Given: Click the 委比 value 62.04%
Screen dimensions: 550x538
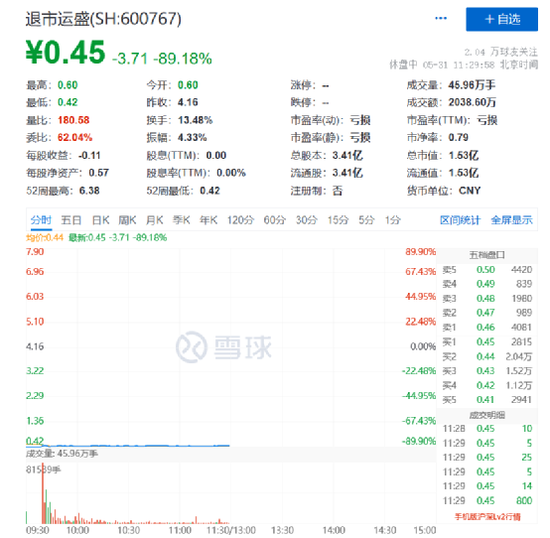Looking at the screenshot, I should click(75, 137).
